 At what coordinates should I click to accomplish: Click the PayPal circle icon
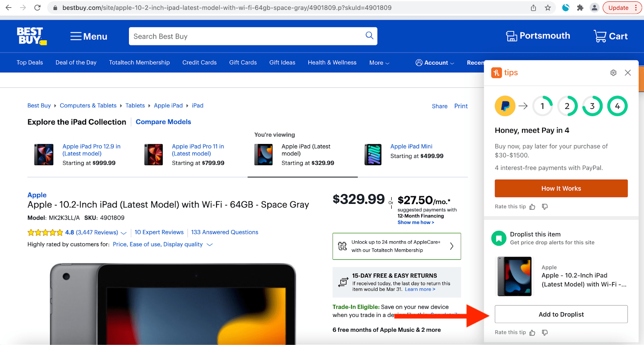[x=505, y=106]
